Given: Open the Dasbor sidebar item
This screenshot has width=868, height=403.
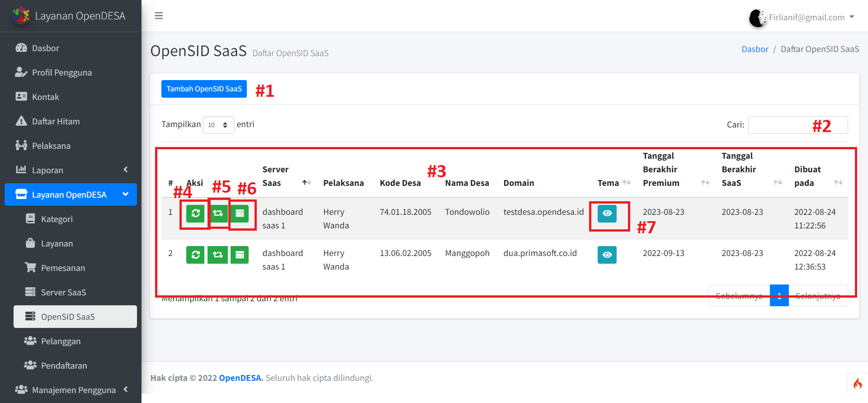Looking at the screenshot, I should click(71, 48).
